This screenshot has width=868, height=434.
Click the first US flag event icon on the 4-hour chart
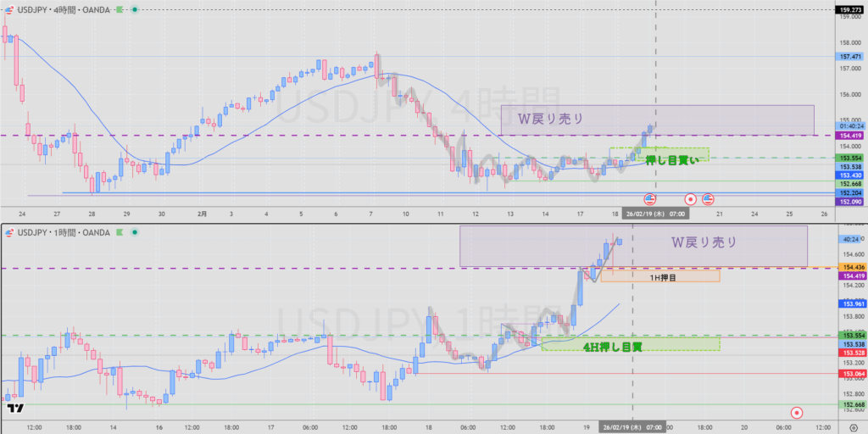651,199
